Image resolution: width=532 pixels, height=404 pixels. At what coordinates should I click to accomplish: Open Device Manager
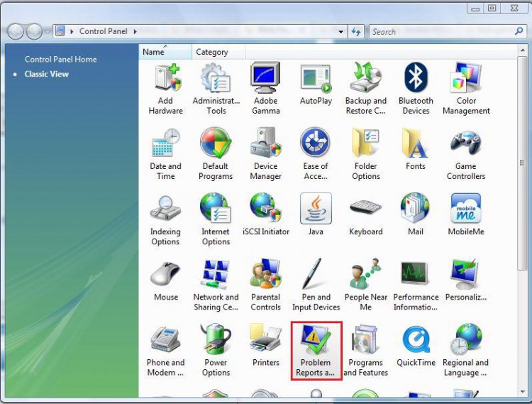coord(266,155)
